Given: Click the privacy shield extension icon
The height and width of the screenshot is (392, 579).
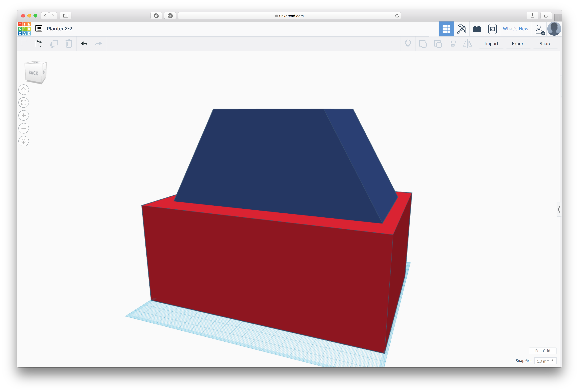Looking at the screenshot, I should (156, 16).
